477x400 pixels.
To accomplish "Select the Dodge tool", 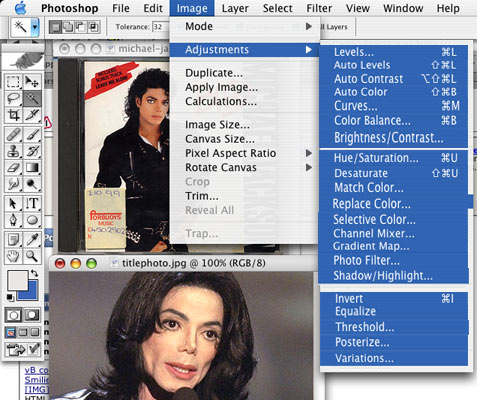I will click(32, 184).
